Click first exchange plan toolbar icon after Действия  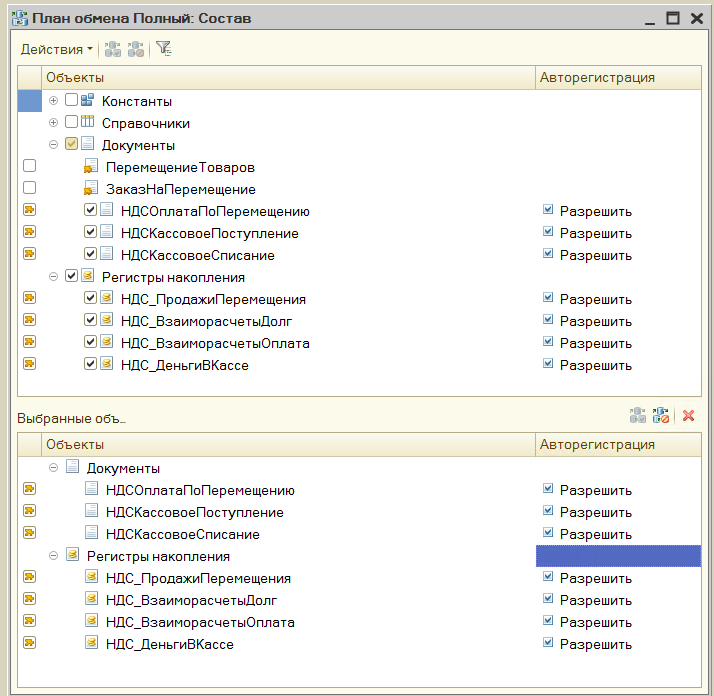[x=112, y=49]
